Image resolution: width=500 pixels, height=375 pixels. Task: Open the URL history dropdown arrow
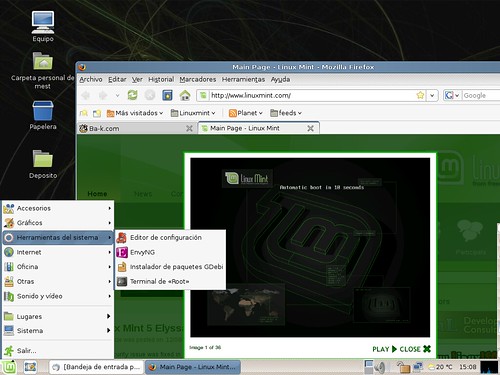(432, 96)
